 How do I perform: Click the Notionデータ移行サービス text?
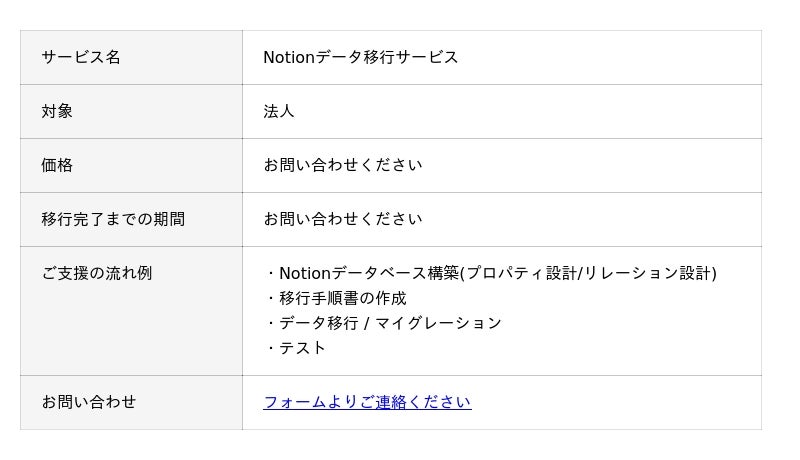click(361, 57)
